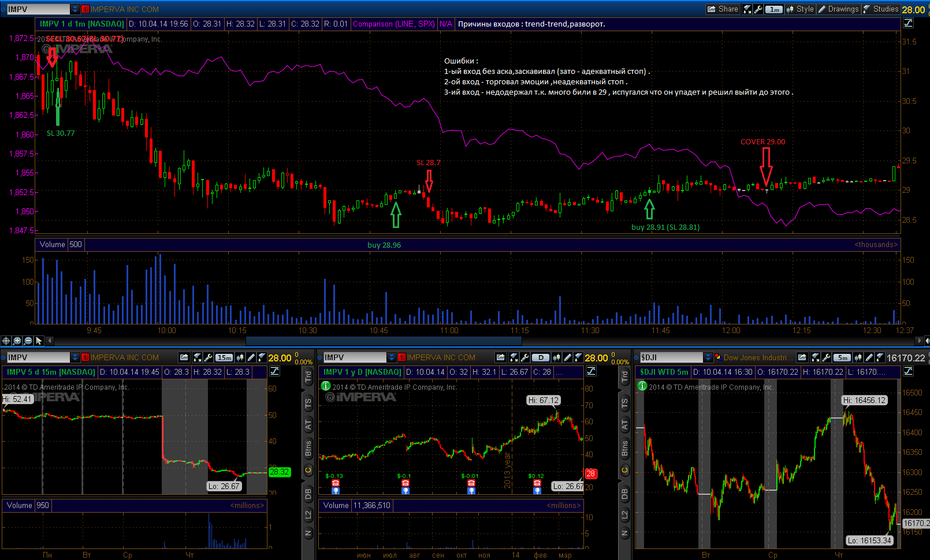The width and height of the screenshot is (930, 560).
Task: Open wrench settings in the $DJI chart toolbar
Action: (x=826, y=357)
